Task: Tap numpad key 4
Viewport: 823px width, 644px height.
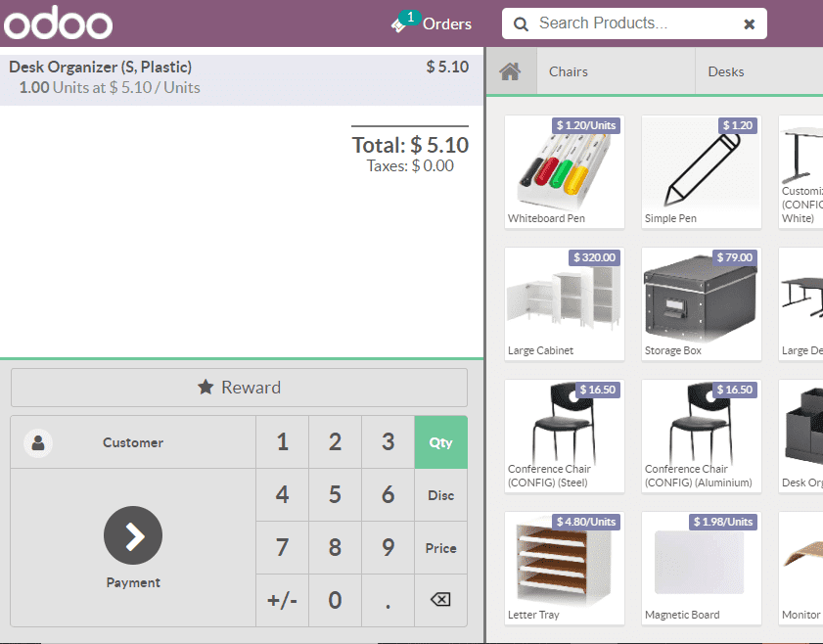Action: point(283,495)
